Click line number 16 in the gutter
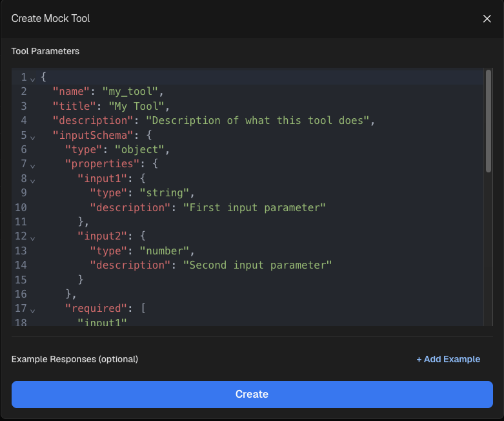Image resolution: width=504 pixels, height=421 pixels. pos(20,294)
